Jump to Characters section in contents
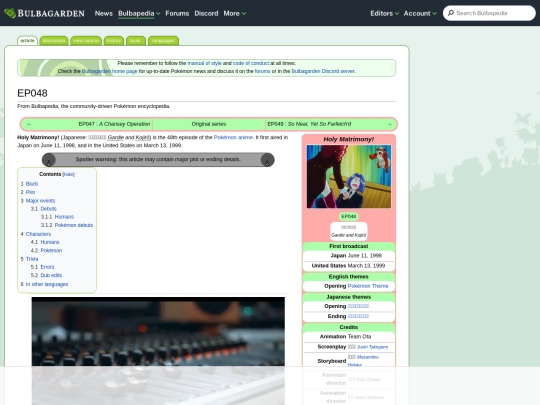Viewport: 540px width, 405px height. (x=38, y=234)
